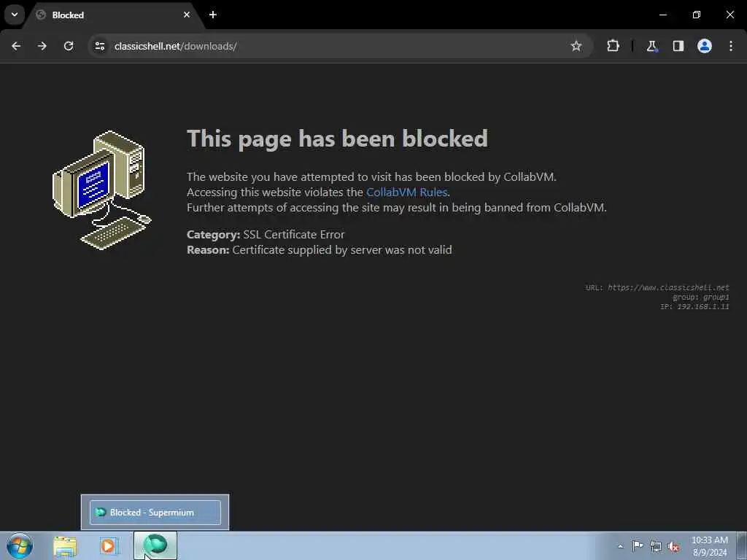The image size is (747, 560).
Task: View site information in the address bar
Action: [99, 46]
